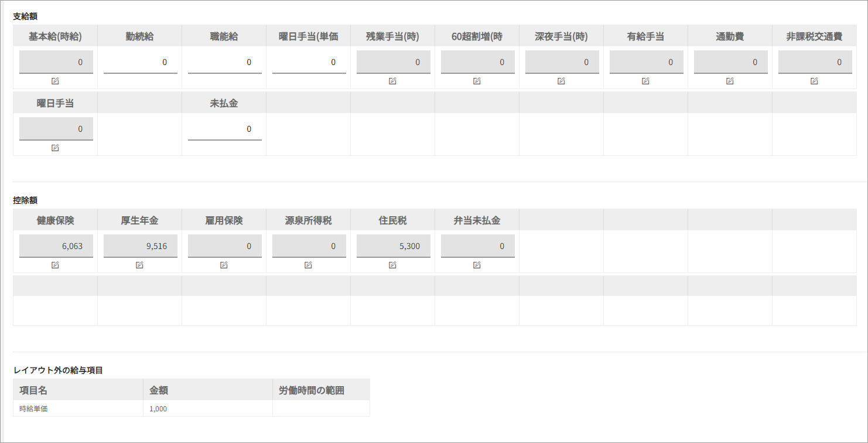Click the 健康保険 amount field showing 6,063
This screenshot has height=443, width=868.
click(56, 246)
